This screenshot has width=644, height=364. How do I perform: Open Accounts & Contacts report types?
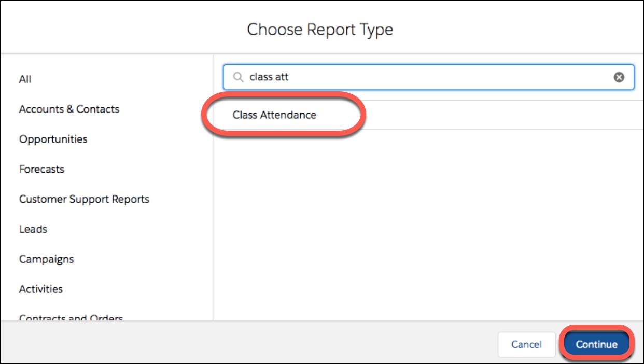[69, 109]
